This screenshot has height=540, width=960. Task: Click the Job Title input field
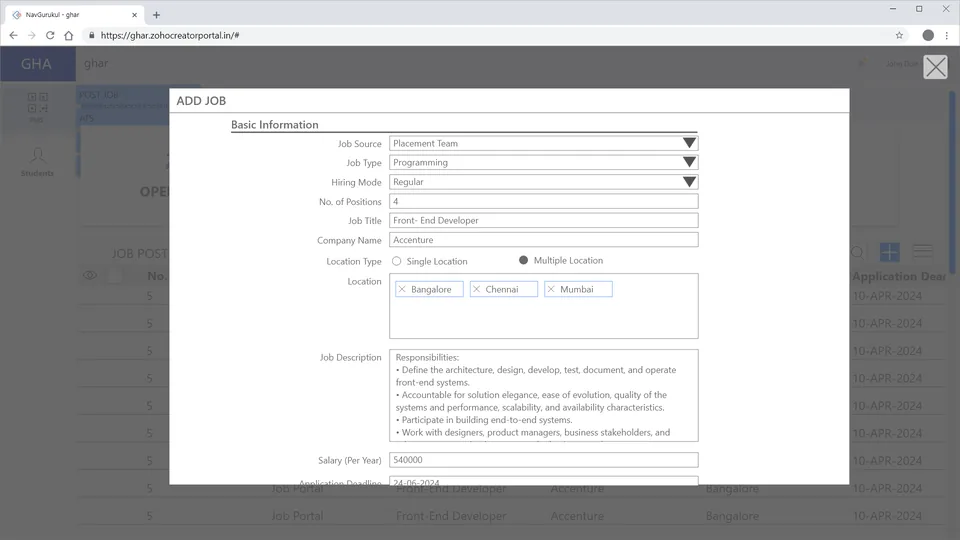544,220
